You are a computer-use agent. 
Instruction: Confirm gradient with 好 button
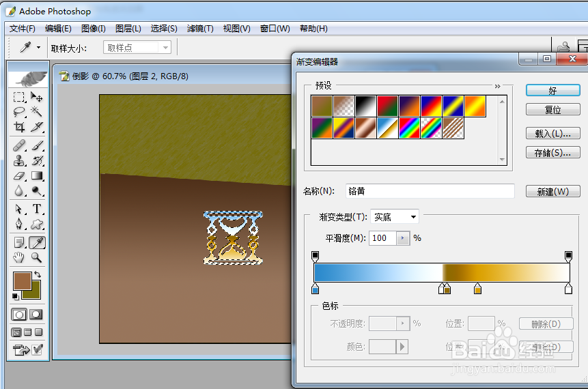(552, 90)
